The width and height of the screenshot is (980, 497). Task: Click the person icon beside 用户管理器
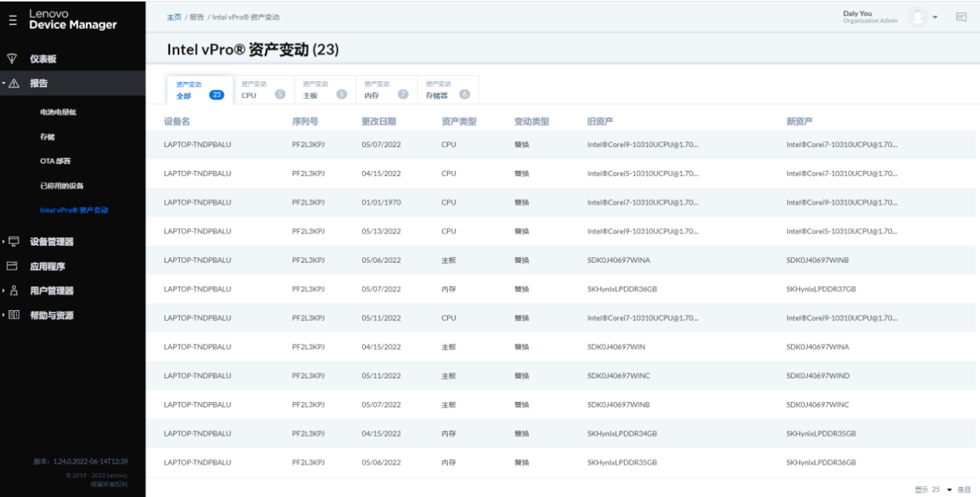tap(14, 291)
